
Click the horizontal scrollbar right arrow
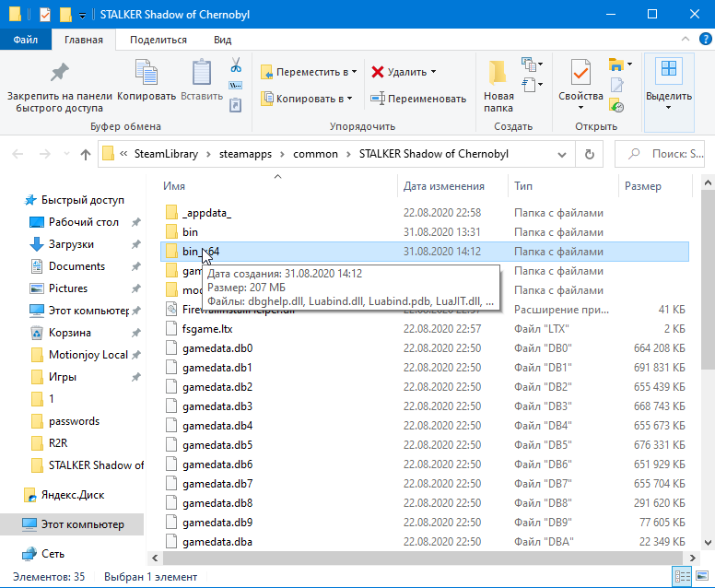coord(692,558)
